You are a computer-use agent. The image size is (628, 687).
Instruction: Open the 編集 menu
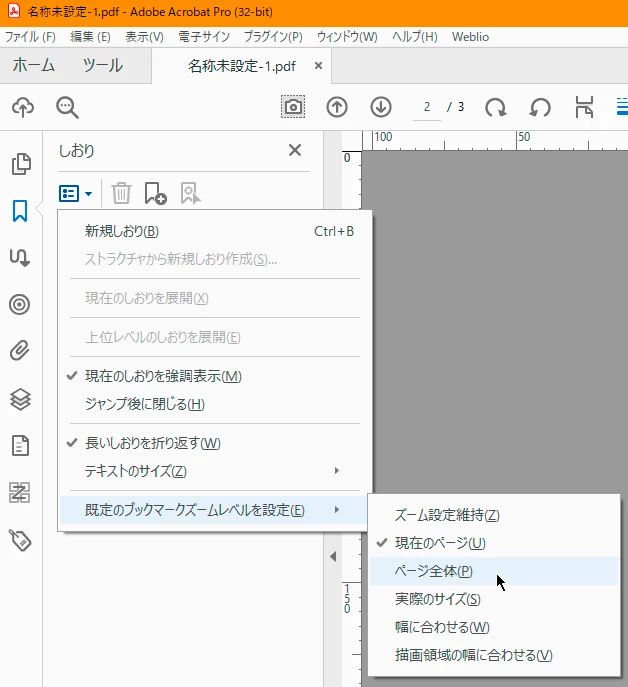(90, 37)
